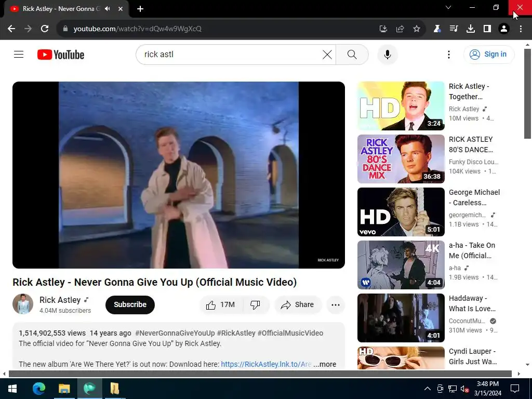The width and height of the screenshot is (532, 399).
Task: Share the video
Action: [x=298, y=304]
